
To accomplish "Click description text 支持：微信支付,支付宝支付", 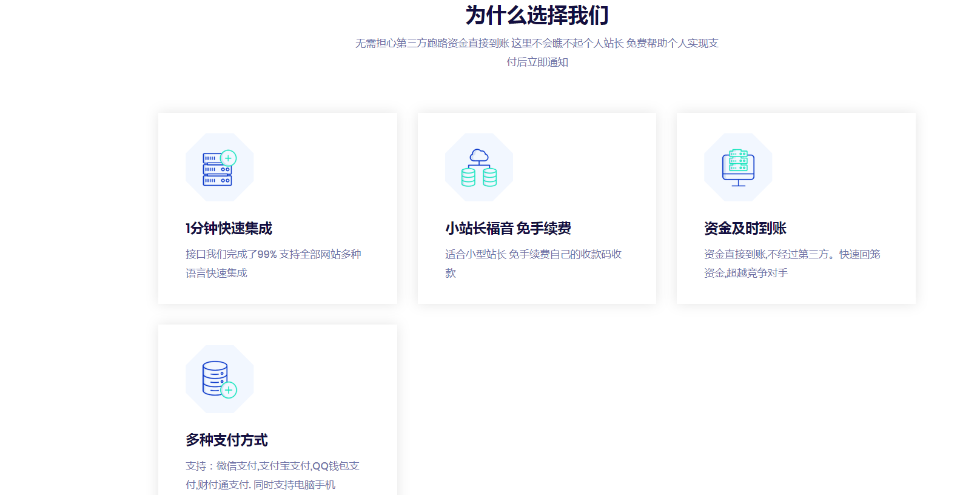I will coord(272,466).
